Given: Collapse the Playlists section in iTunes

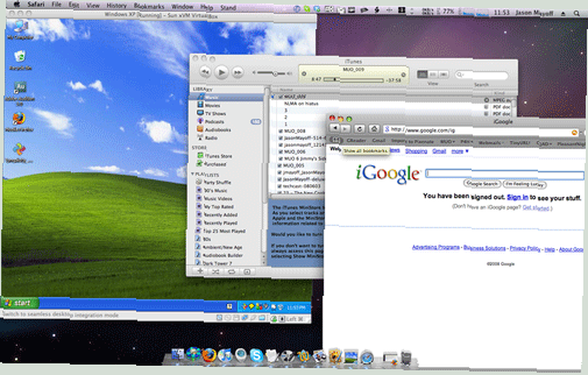Looking at the screenshot, I should click(x=193, y=174).
